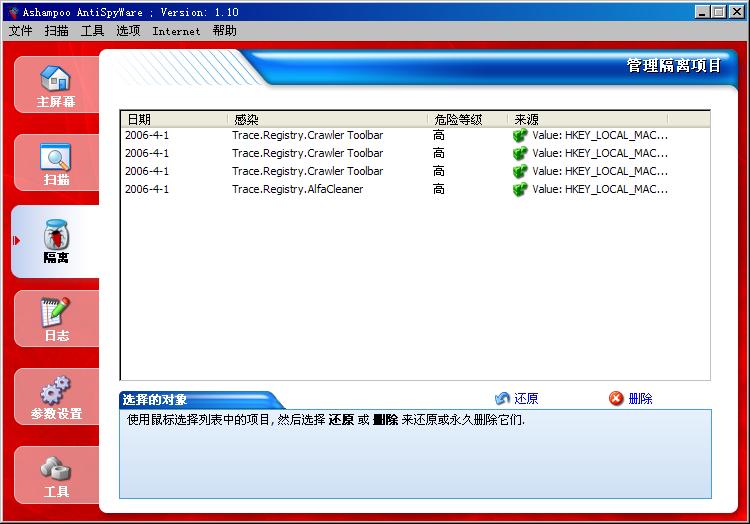Click the 删除 delete link

640,398
